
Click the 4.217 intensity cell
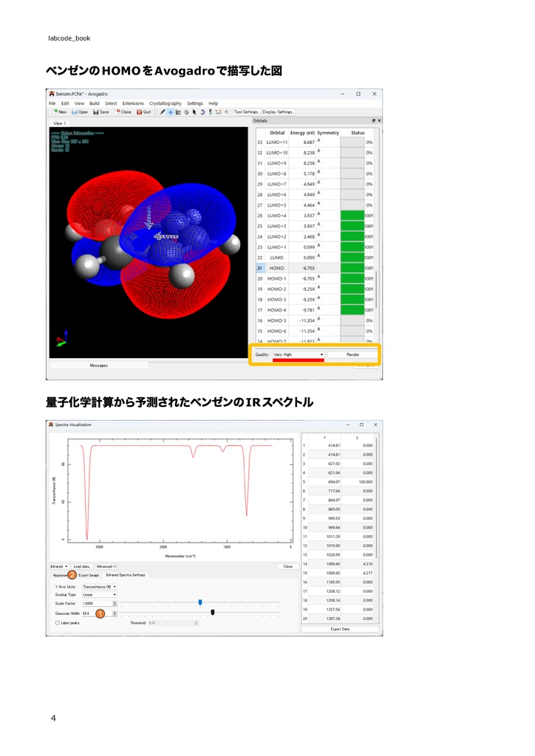point(358,573)
